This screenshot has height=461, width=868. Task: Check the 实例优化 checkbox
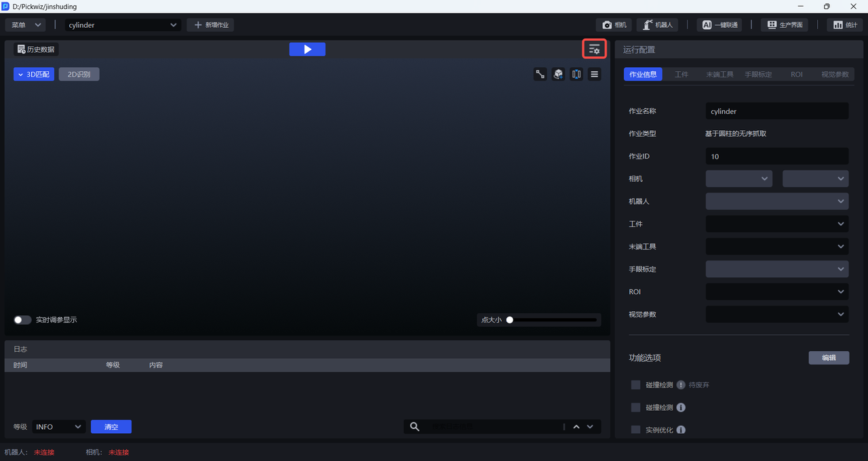(x=635, y=430)
